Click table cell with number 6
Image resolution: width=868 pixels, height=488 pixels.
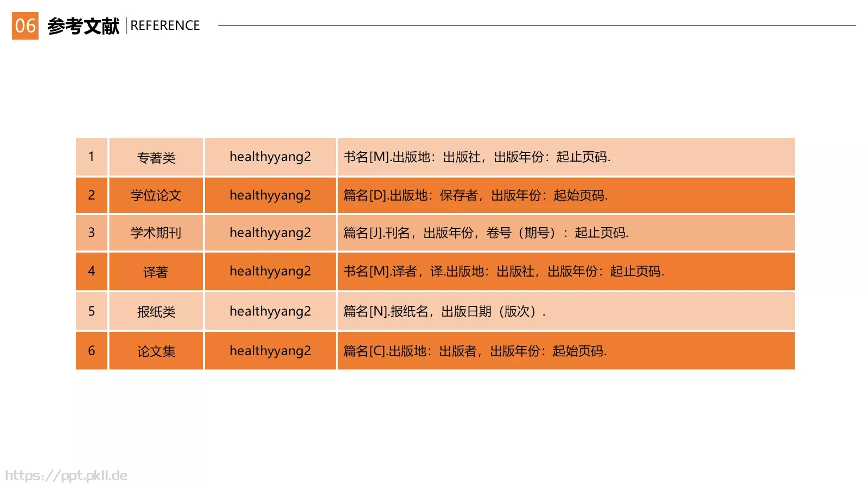[x=92, y=351]
